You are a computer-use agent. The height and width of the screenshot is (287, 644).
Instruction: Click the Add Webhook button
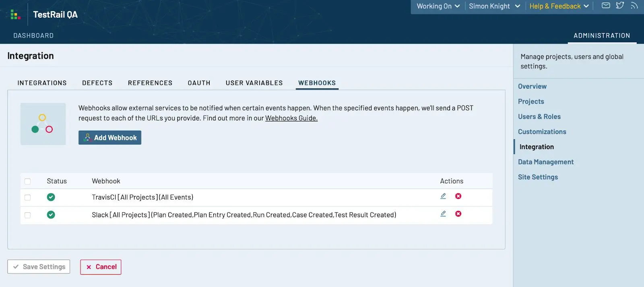110,137
